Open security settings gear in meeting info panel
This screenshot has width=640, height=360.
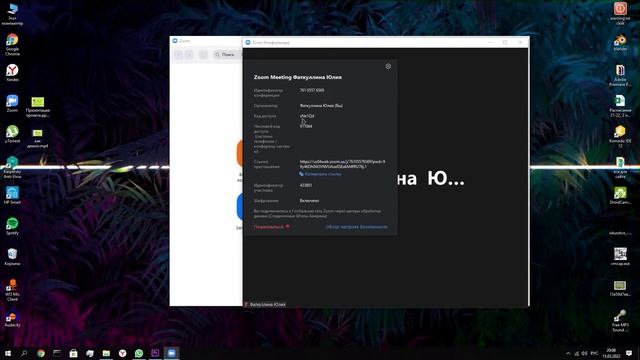coord(388,66)
